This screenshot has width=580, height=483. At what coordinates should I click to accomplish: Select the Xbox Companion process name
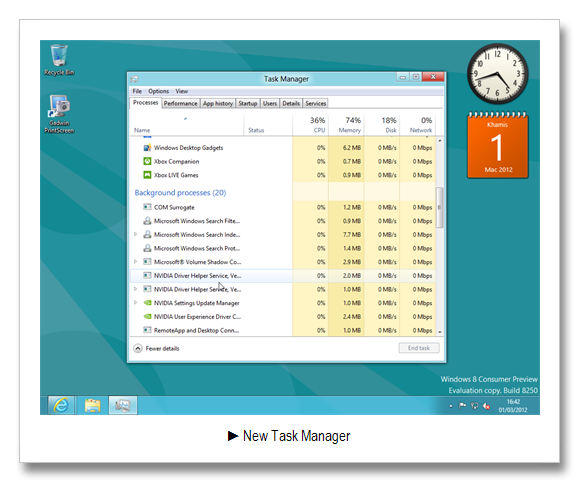[176, 161]
